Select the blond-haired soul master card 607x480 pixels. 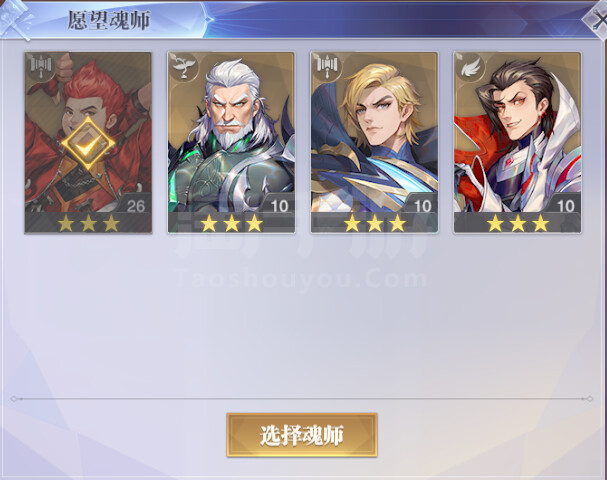click(374, 142)
